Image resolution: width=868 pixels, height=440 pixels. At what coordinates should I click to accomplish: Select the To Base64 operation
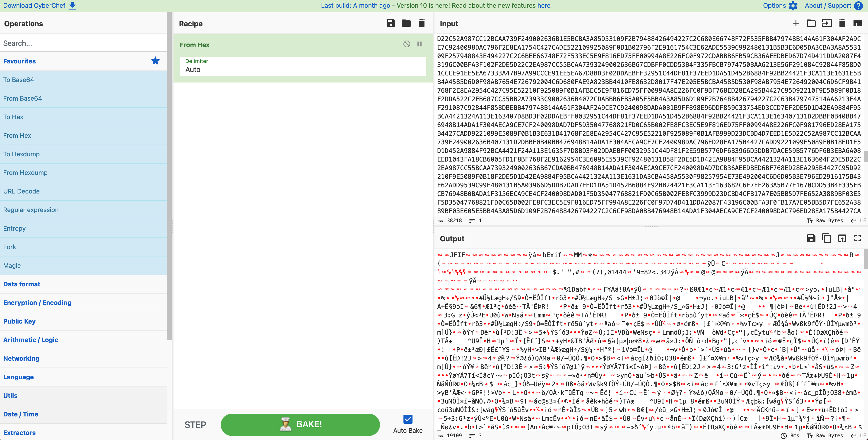84,80
